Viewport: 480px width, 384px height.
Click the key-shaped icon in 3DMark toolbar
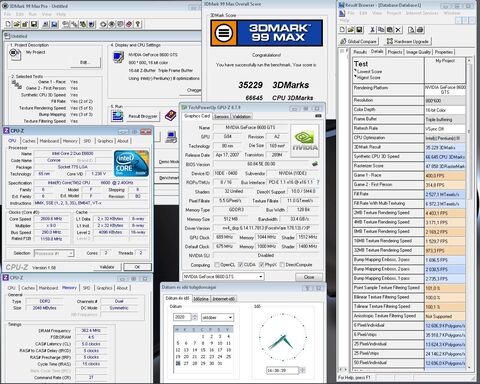coord(138,24)
